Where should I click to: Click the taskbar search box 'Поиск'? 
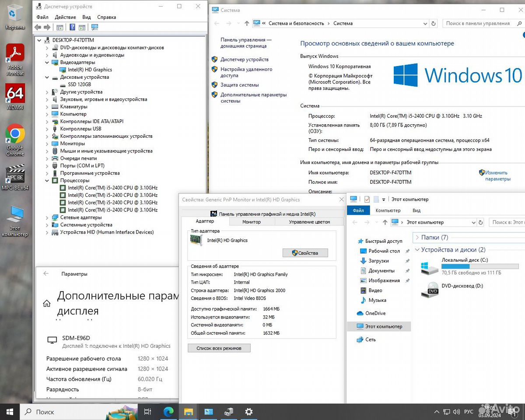point(79,412)
